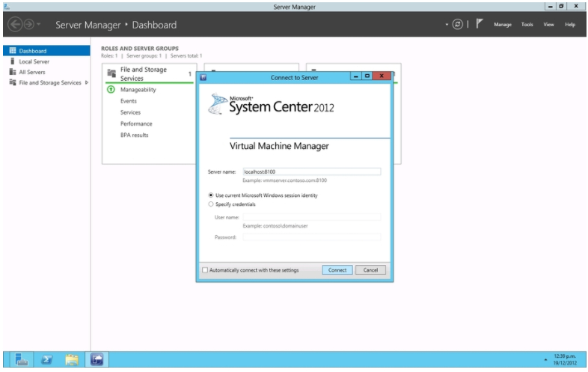Open Server Manager from the taskbar
588x372 pixels.
coord(22,359)
